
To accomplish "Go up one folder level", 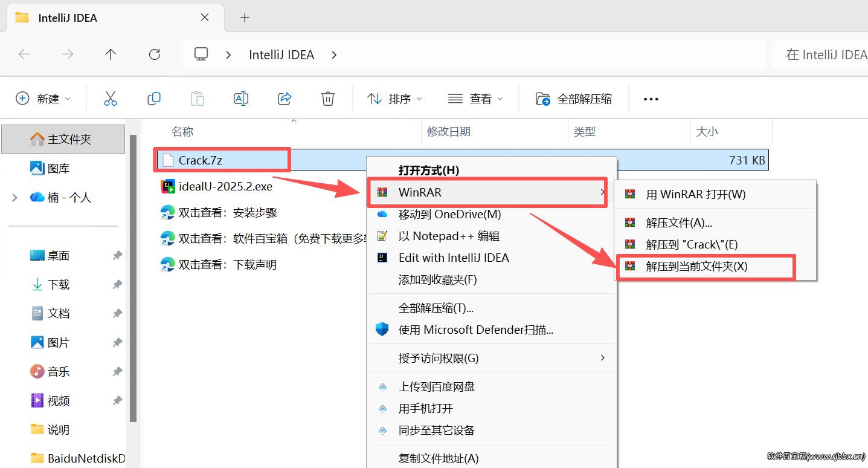I will point(111,54).
